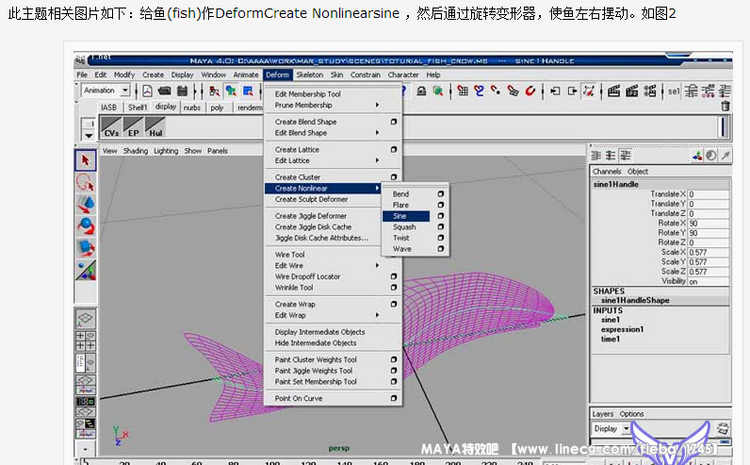Open option box for Create Blend Shape

394,122
